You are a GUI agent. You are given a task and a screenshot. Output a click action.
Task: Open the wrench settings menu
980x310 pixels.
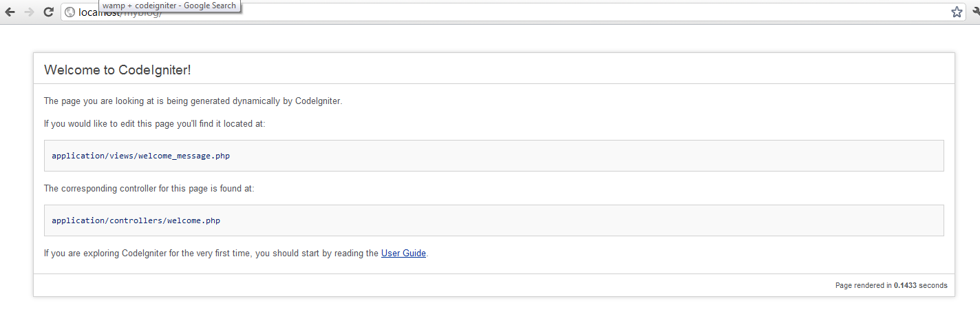coord(975,12)
